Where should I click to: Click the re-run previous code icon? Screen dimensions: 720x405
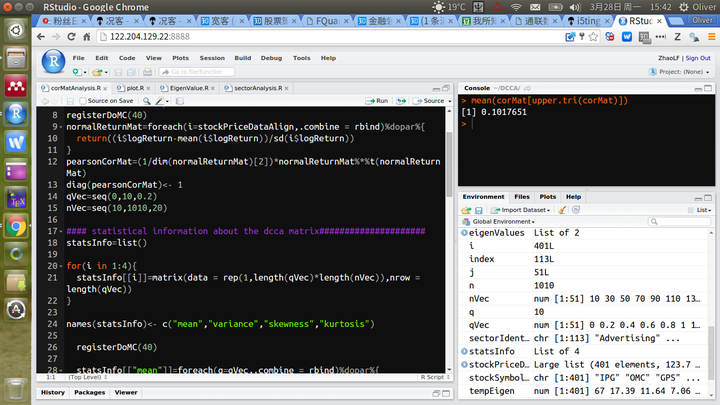(x=401, y=101)
